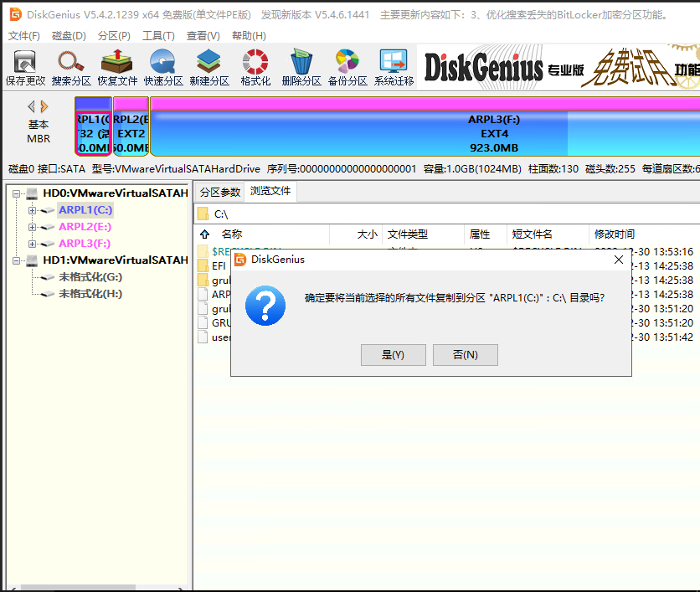Open the 恢复文件 tool
Screen dimensions: 700x592
[x=117, y=65]
